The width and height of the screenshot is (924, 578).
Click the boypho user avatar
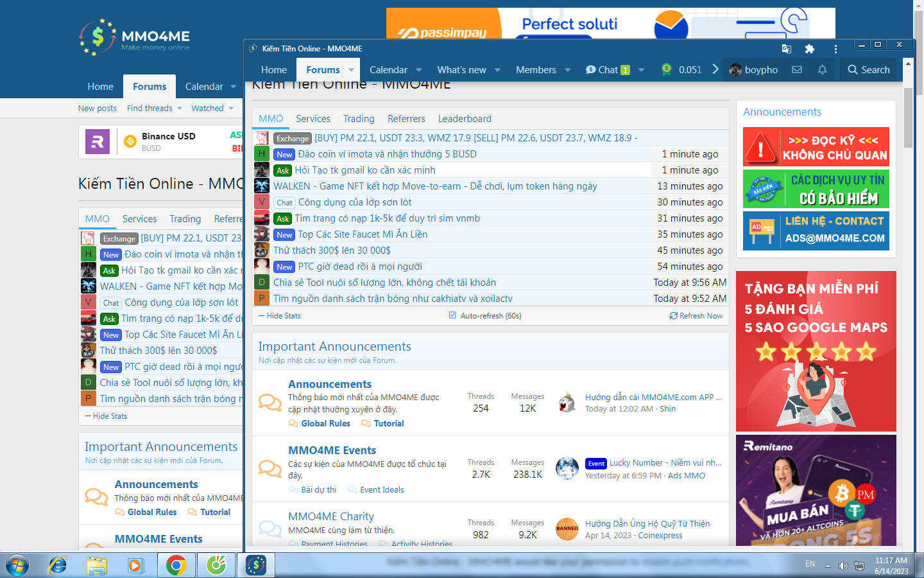pos(735,69)
